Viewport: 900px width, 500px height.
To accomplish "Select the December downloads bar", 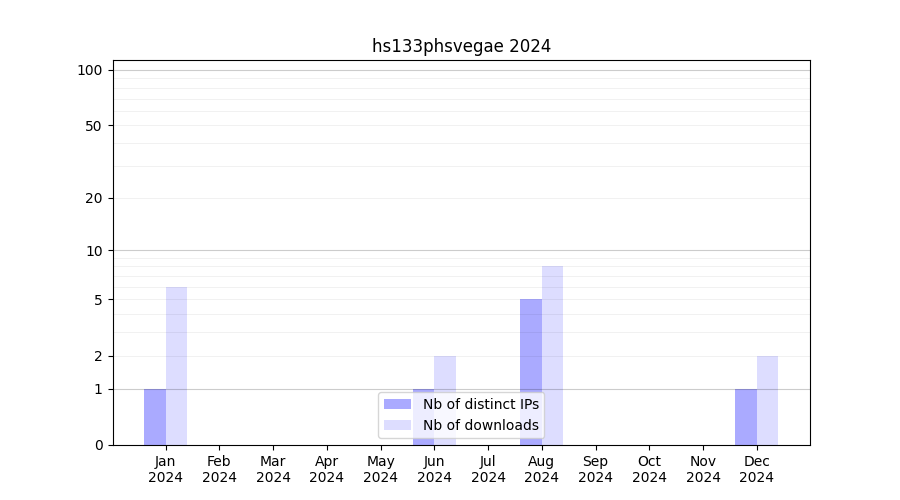I will coord(767,400).
